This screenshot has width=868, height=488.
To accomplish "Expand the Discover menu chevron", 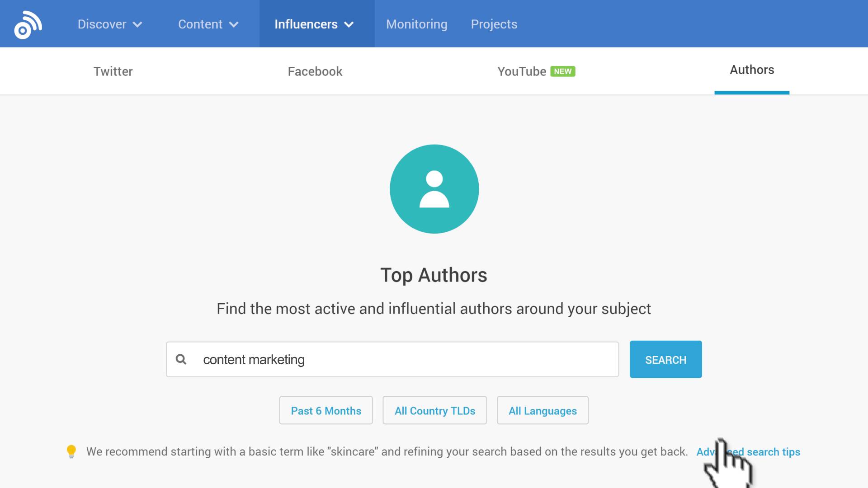I will coord(137,24).
